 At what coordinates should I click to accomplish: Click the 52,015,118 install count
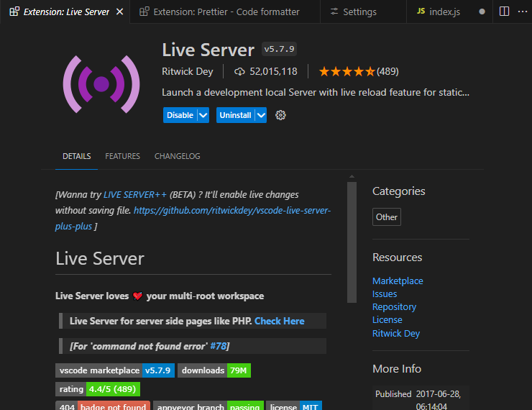(273, 72)
